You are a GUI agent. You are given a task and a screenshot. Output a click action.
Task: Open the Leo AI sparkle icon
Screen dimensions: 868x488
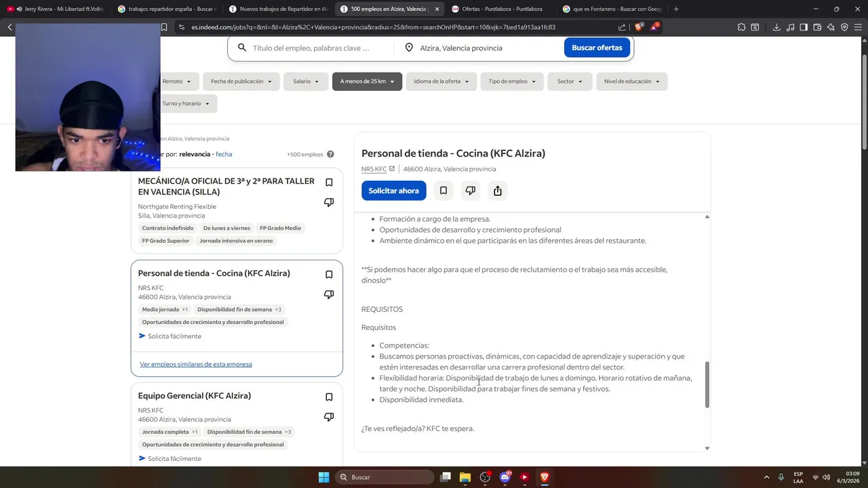831,27
